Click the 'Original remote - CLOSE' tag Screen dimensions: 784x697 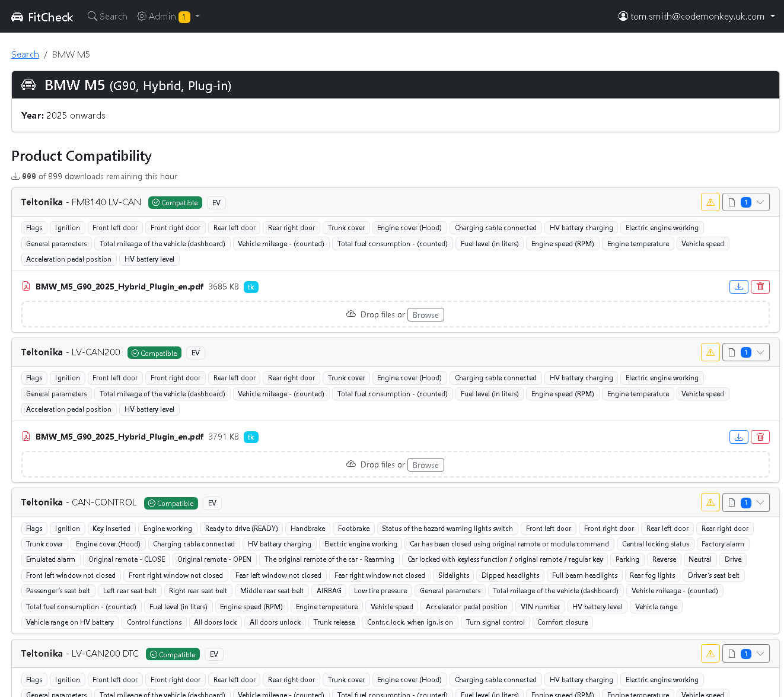(x=127, y=559)
